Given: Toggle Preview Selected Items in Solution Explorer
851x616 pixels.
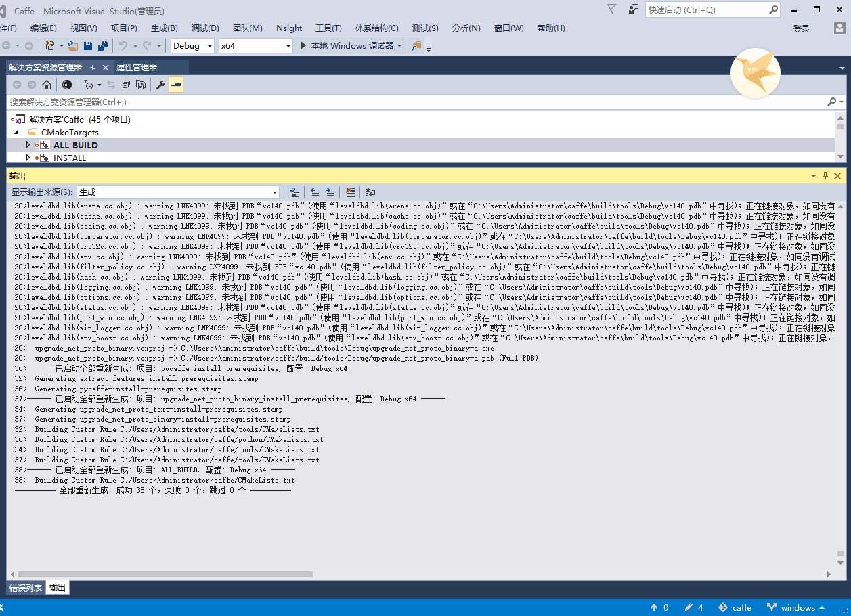Looking at the screenshot, I should 140,84.
